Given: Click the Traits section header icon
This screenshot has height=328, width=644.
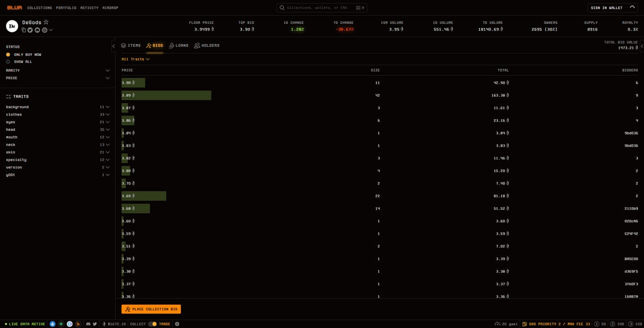Looking at the screenshot, I should pos(8,96).
